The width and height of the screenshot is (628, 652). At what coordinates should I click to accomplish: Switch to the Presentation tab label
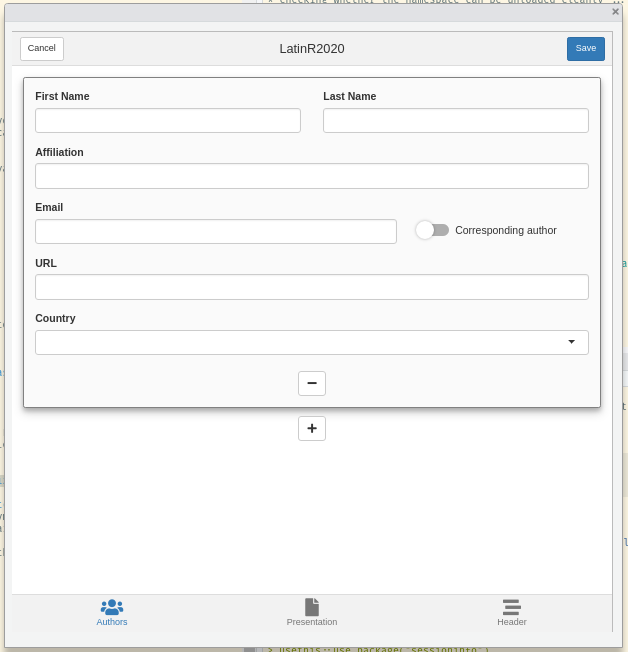coord(312,622)
